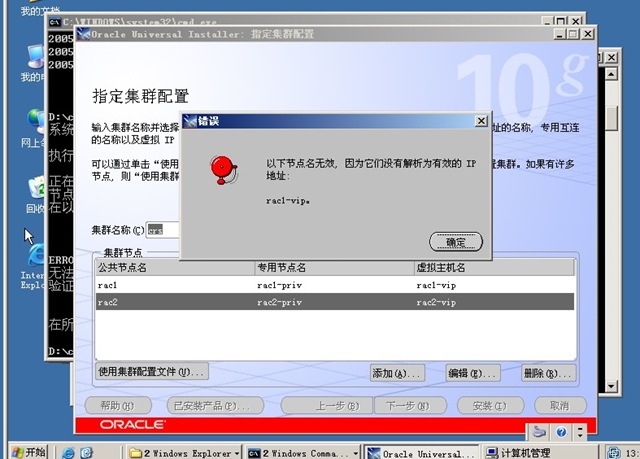Click the system tray icon near clock
The width and height of the screenshot is (640, 459).
[613, 452]
